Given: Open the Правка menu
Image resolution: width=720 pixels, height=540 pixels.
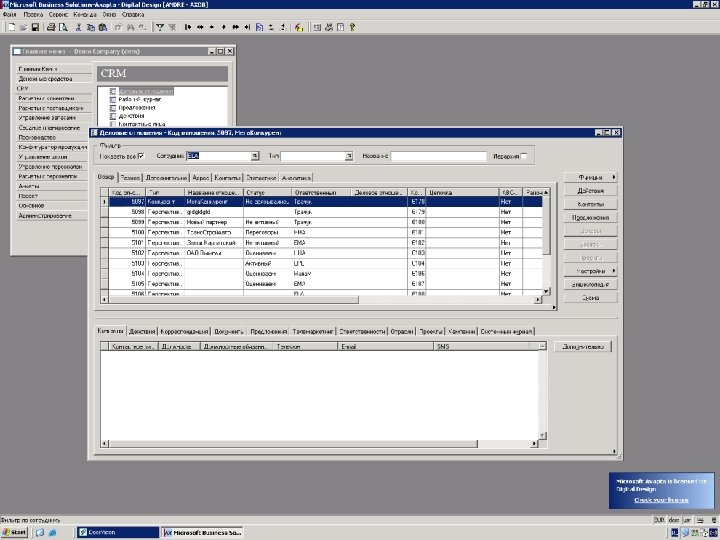Looking at the screenshot, I should tap(33, 15).
